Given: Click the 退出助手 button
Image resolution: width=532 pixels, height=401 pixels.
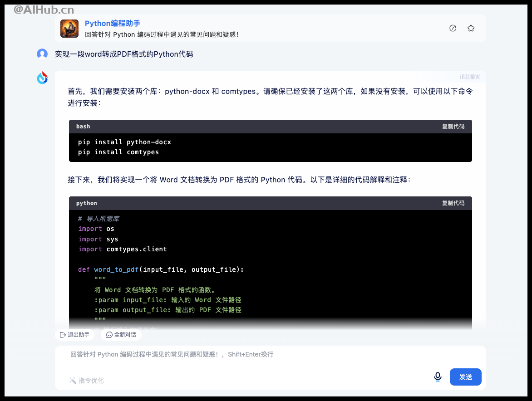Looking at the screenshot, I should [74, 335].
